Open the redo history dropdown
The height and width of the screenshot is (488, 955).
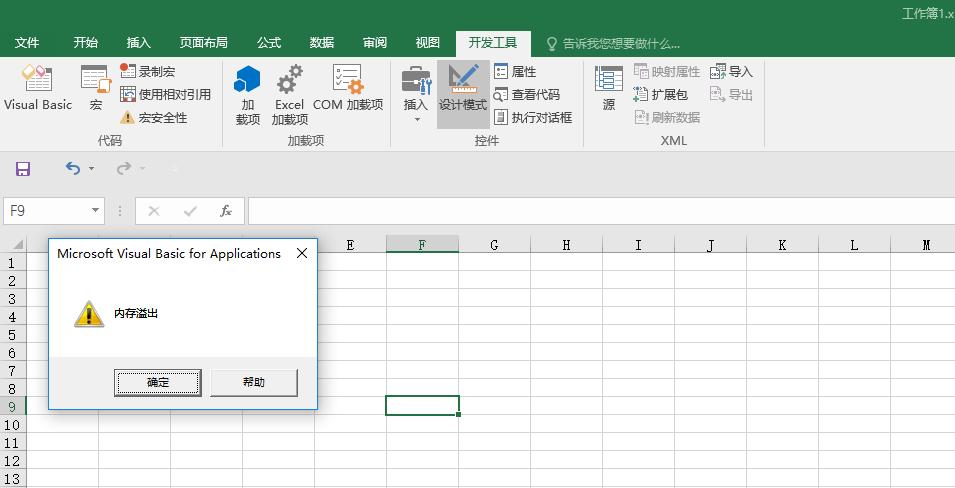coord(143,168)
